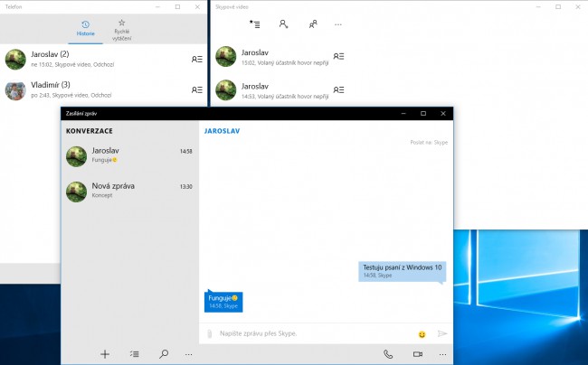Viewport: 588px width, 365px height.
Task: Open contact card icon for Jaroslav (2)
Action: tap(197, 59)
